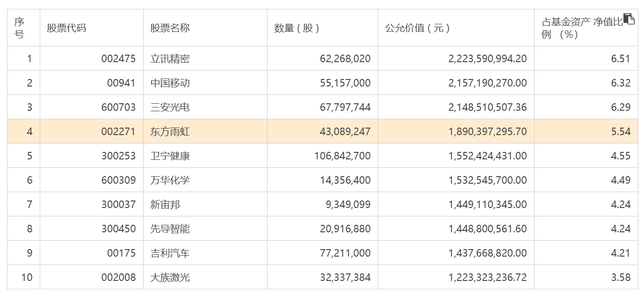Click the 数量（股） column header
Viewport: 644px width, 301px height.
pyautogui.click(x=297, y=28)
